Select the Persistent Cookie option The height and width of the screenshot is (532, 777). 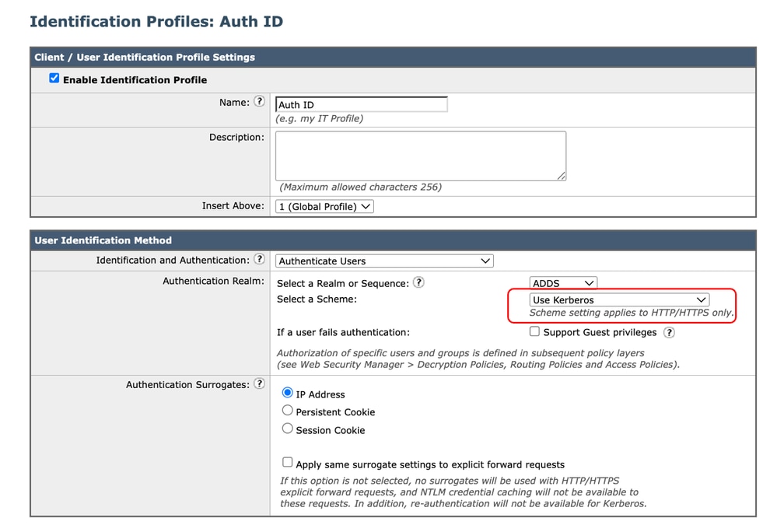coord(287,411)
